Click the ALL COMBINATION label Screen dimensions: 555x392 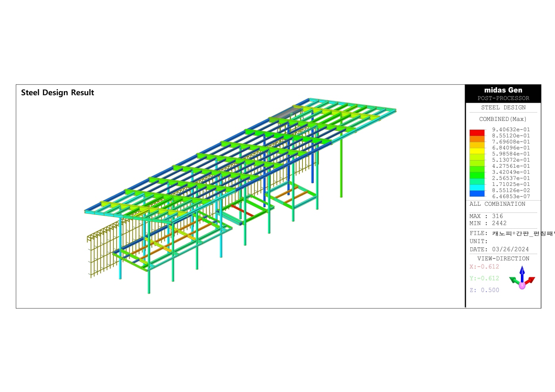[497, 204]
